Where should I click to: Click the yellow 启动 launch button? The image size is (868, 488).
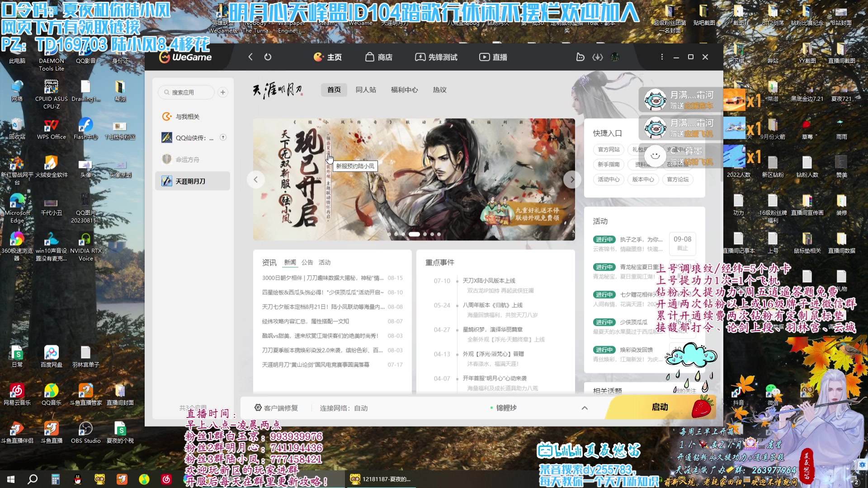[x=660, y=407]
